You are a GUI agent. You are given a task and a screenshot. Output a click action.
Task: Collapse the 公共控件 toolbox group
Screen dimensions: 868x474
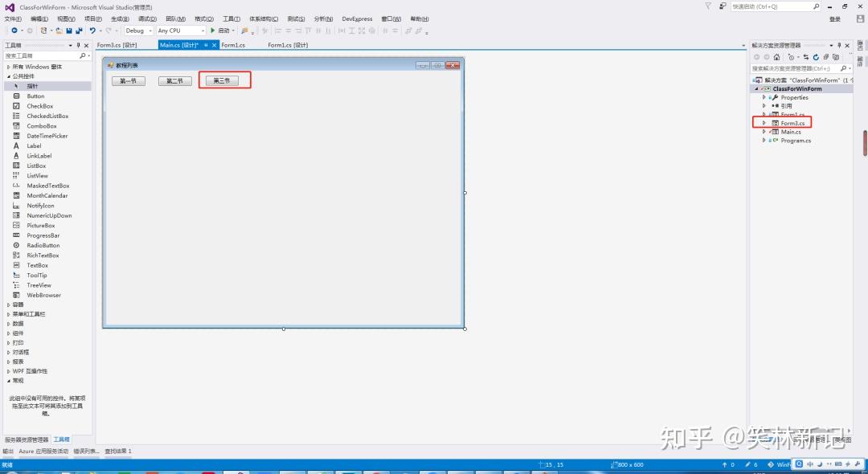[x=8, y=76]
